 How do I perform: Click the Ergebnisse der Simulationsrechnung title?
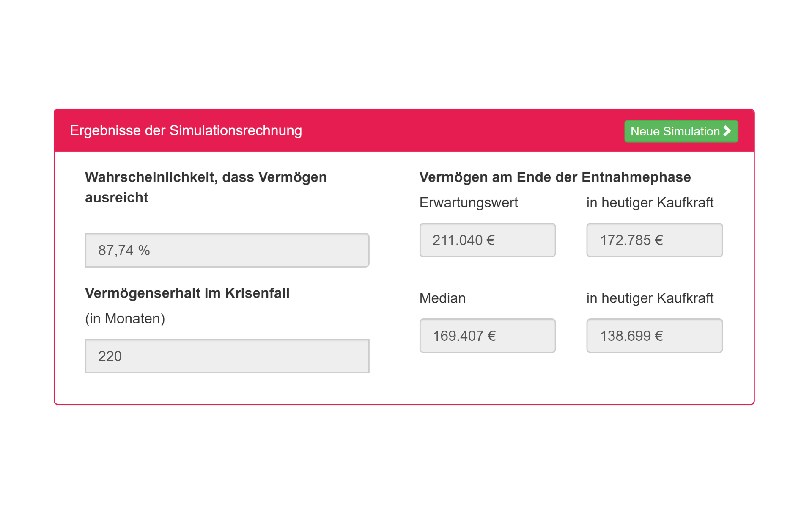point(186,130)
